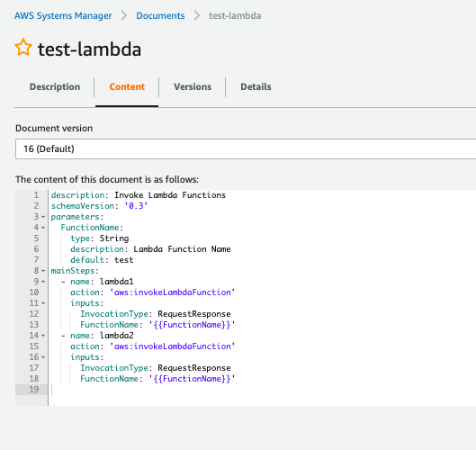Image resolution: width=476 pixels, height=450 pixels.
Task: Collapse the FunctionName block at line 4
Action: click(x=43, y=228)
